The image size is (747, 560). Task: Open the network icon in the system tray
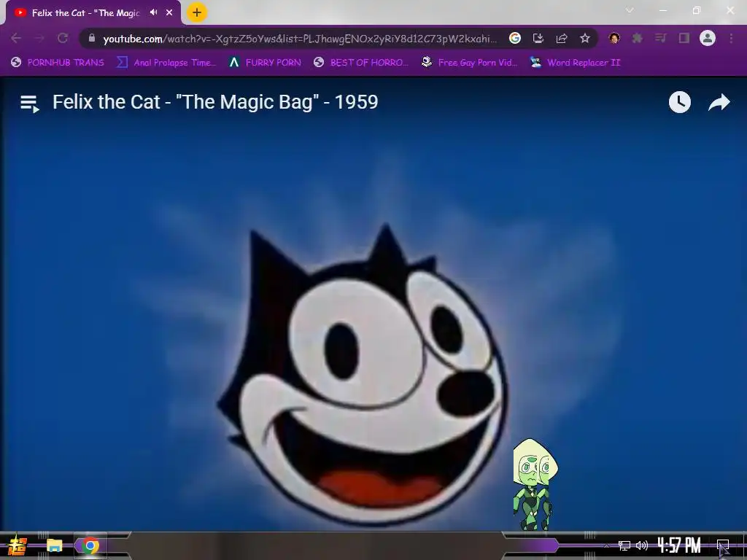[624, 545]
